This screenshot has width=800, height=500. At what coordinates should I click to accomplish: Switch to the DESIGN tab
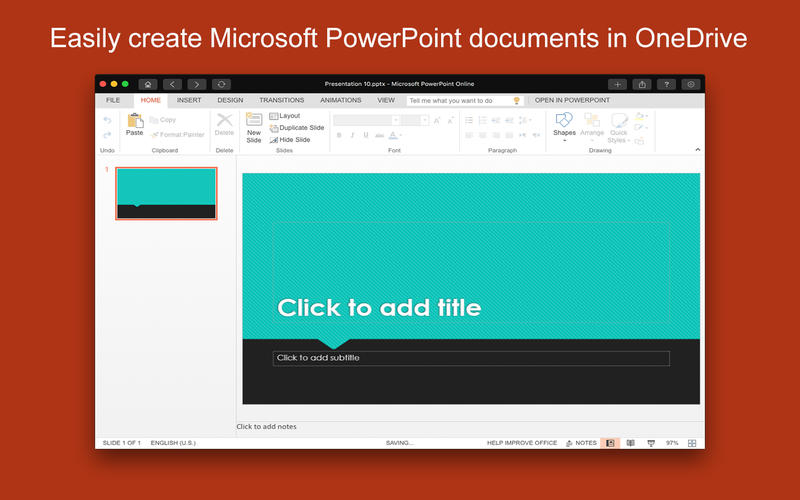coord(230,101)
